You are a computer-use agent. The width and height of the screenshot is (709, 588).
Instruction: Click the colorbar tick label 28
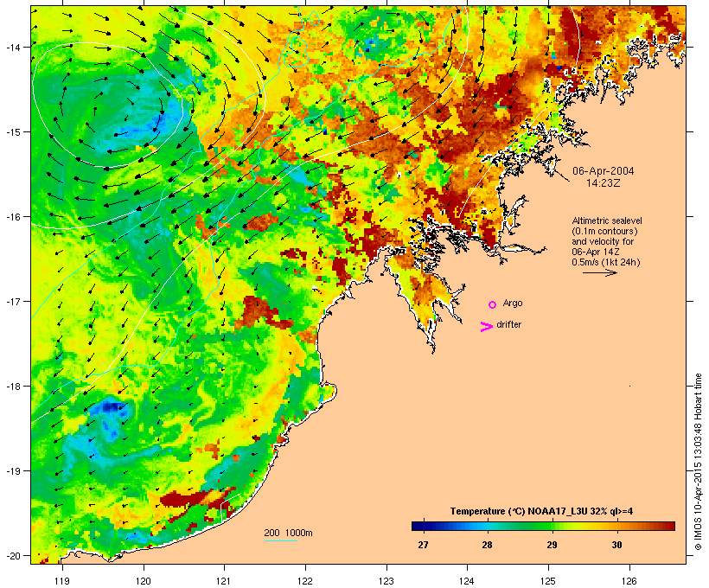pyautogui.click(x=487, y=545)
